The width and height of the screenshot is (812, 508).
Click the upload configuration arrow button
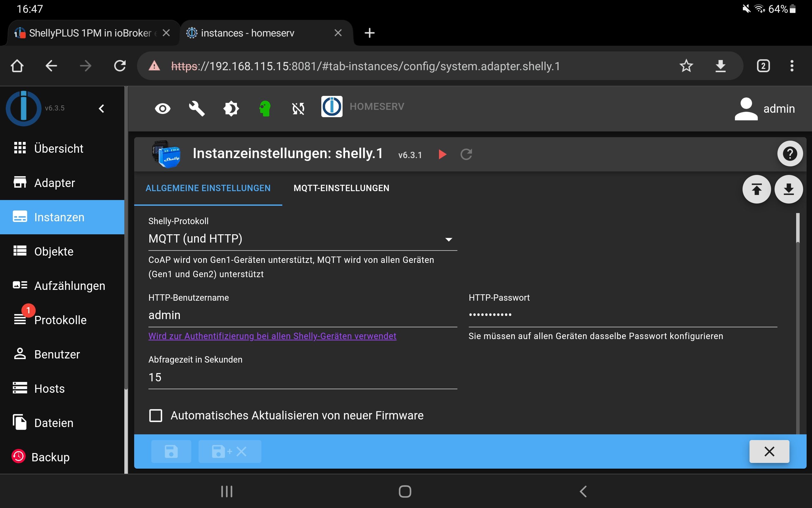[x=756, y=190]
